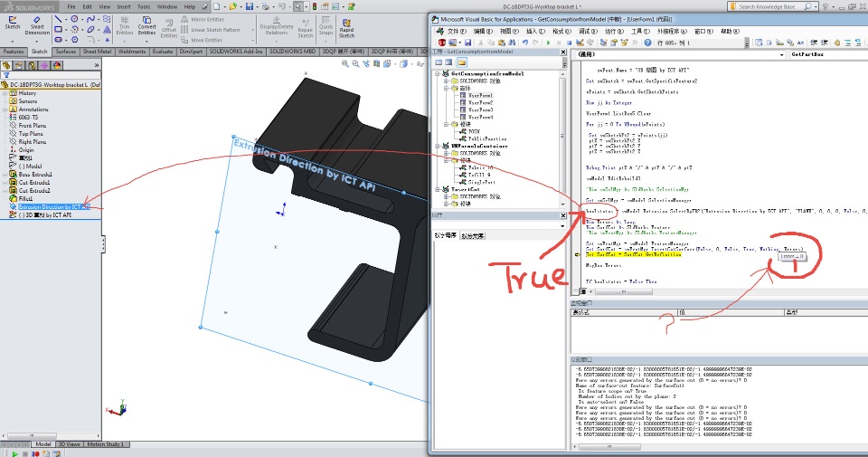Switch to the SOLIDWORKS Add-Ins tab
The height and width of the screenshot is (457, 868).
click(236, 52)
